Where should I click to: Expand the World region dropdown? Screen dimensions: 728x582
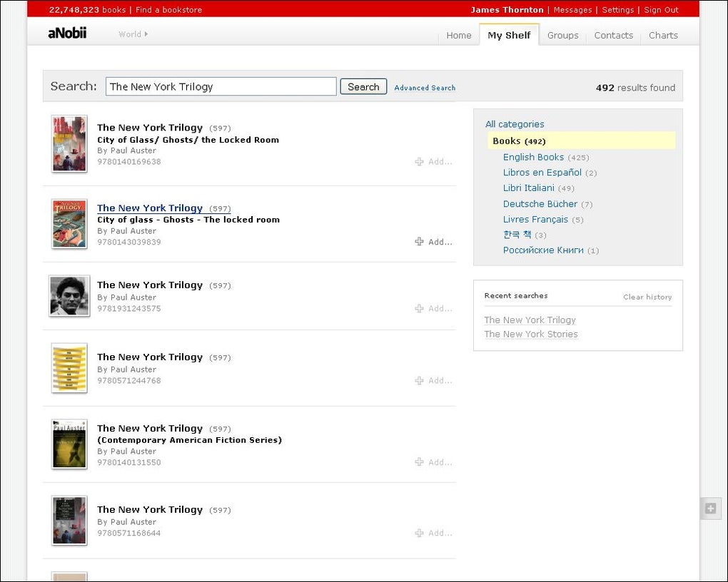tap(133, 34)
